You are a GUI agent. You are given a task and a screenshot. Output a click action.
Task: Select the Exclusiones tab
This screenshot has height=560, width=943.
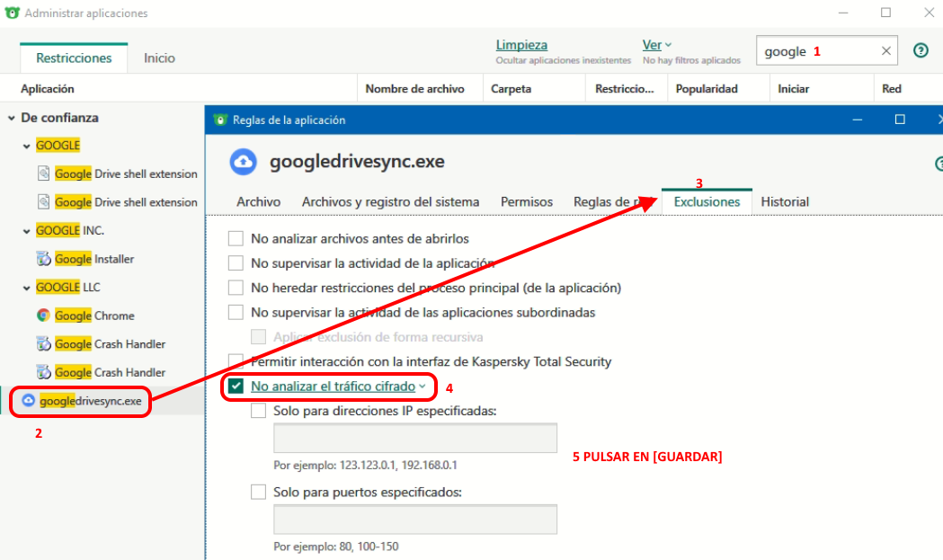pyautogui.click(x=707, y=201)
